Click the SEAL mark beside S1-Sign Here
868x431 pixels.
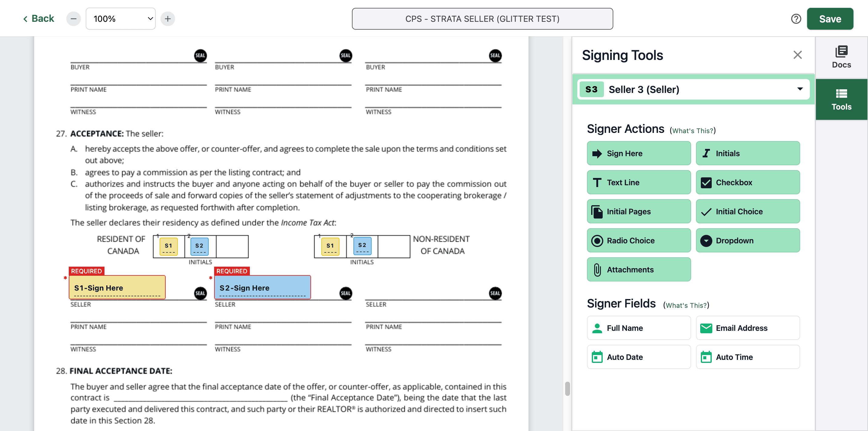point(200,293)
